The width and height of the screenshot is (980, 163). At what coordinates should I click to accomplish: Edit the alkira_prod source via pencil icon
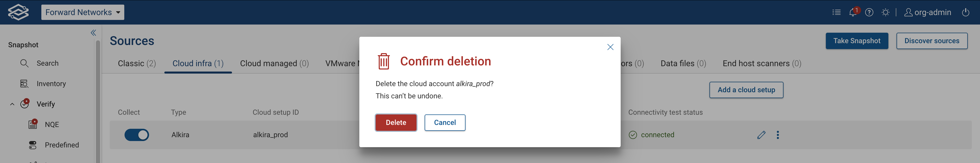761,134
